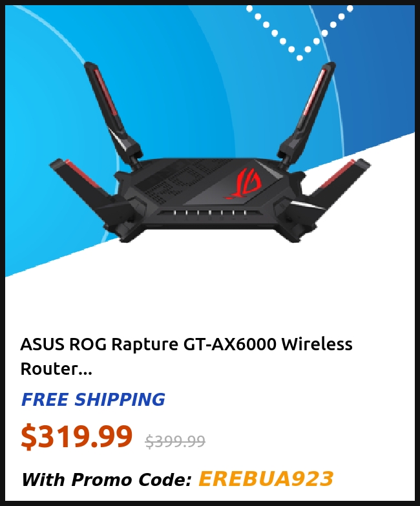Click the FREE SHIPPING label
Image resolution: width=420 pixels, height=506 pixels.
pyautogui.click(x=93, y=399)
